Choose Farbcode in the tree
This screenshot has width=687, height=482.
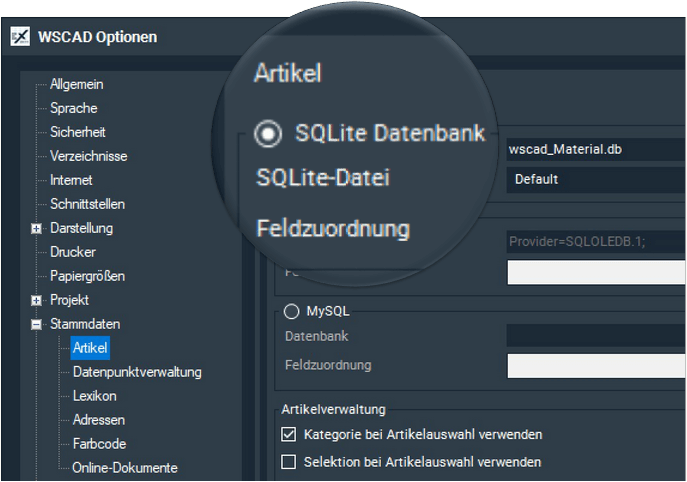[99, 445]
